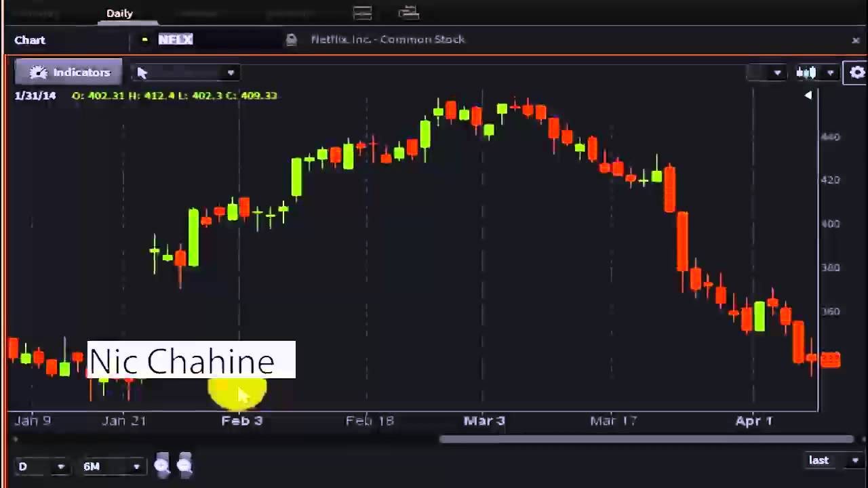The height and width of the screenshot is (488, 868).
Task: Open the pointer drawing tool dropdown
Action: (x=231, y=73)
